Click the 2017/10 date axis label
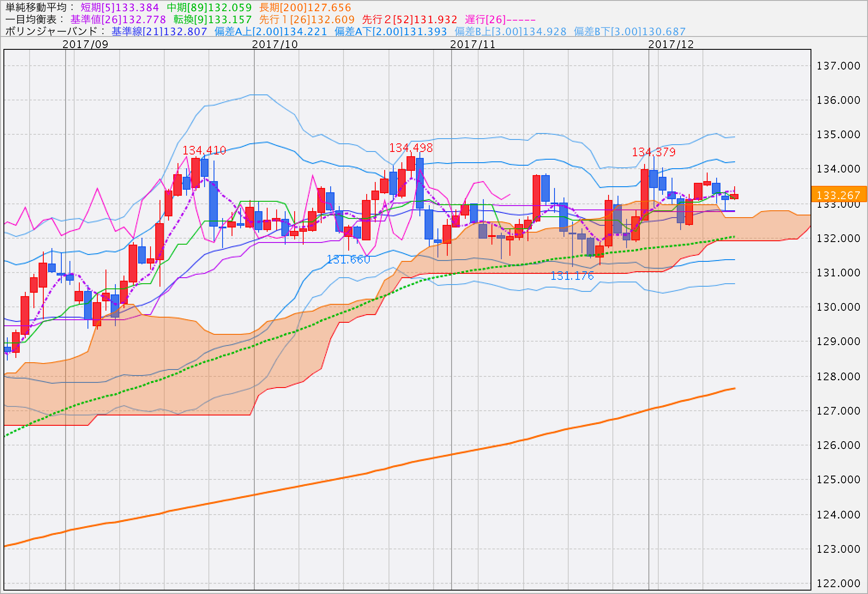868x594 pixels. [x=275, y=44]
